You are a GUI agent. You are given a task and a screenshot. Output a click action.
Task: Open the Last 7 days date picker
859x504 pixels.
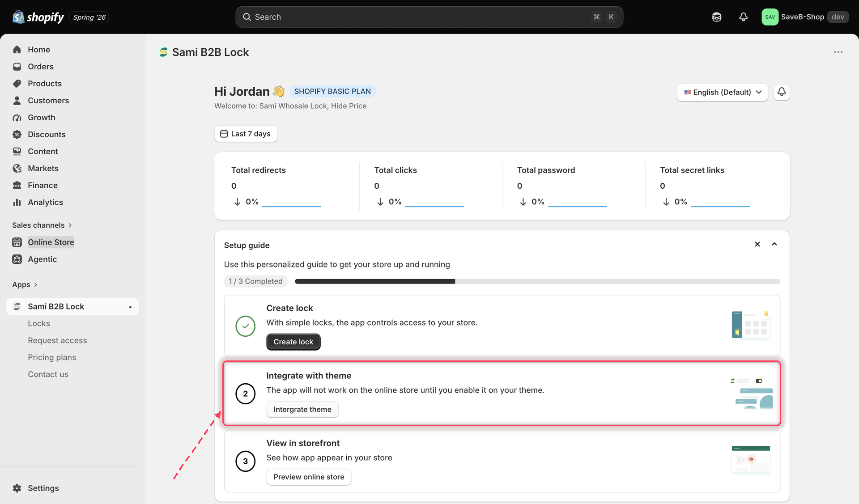(x=246, y=134)
